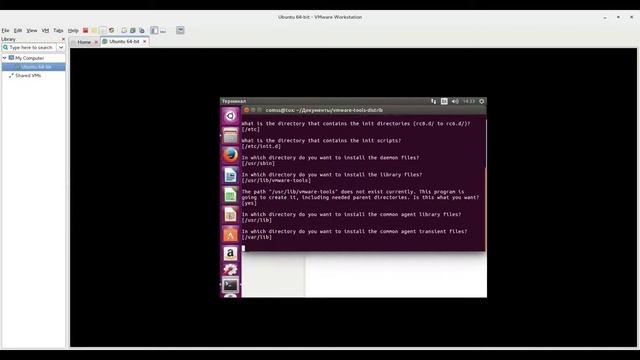Open System Settings from the dock

[230, 269]
